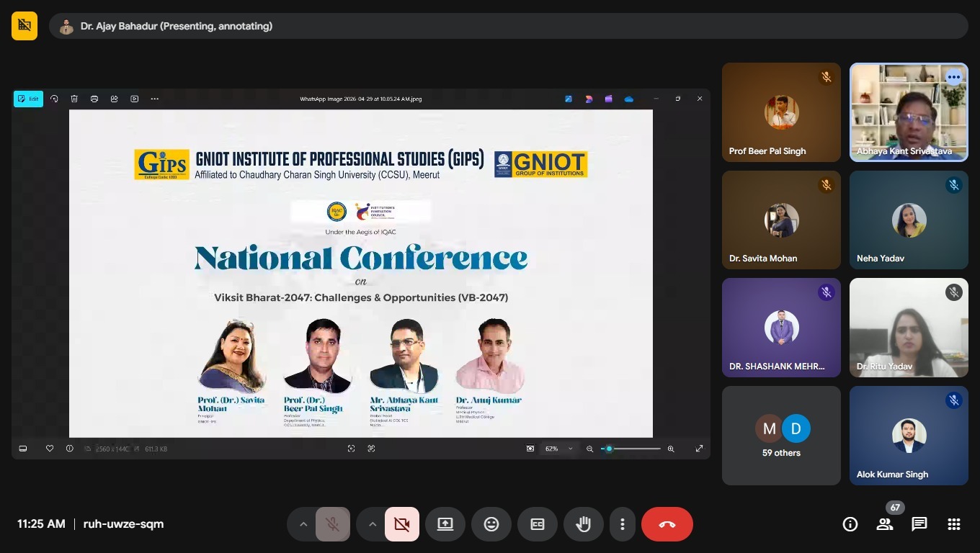Click the Share screen button

click(445, 524)
